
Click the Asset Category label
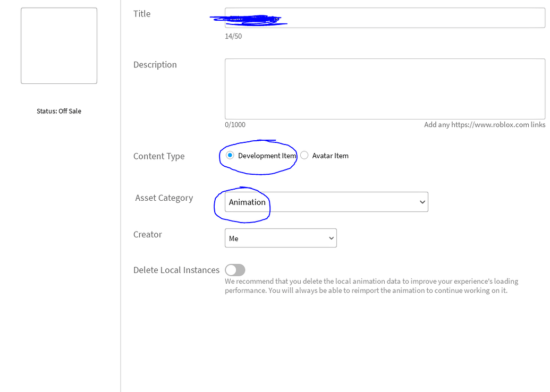click(164, 198)
